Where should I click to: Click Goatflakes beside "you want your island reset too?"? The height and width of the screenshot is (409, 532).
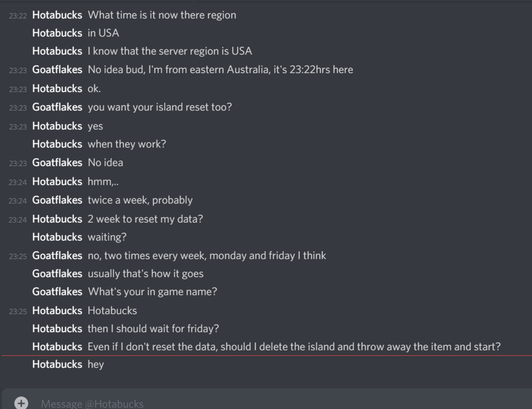coord(57,107)
